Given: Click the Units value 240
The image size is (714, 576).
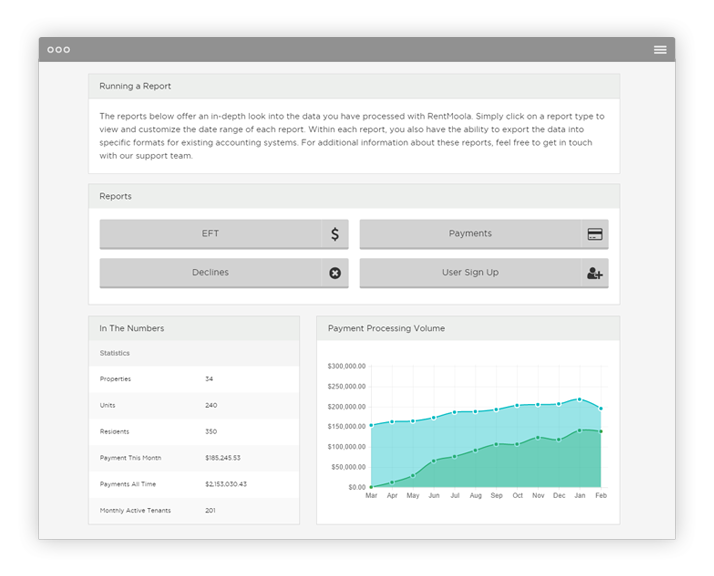Looking at the screenshot, I should [x=211, y=405].
